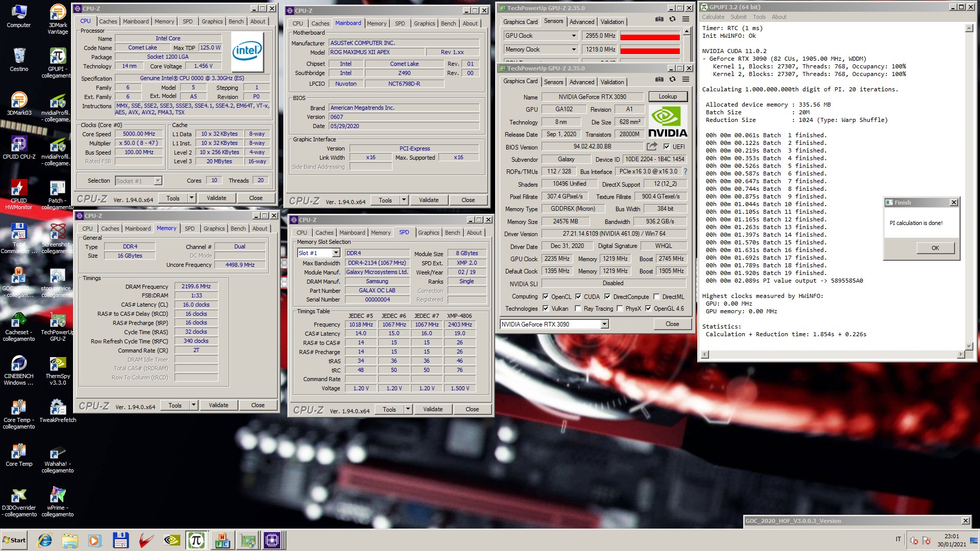Toggle the OpenCL checkbox
The image size is (980, 551).
click(546, 296)
